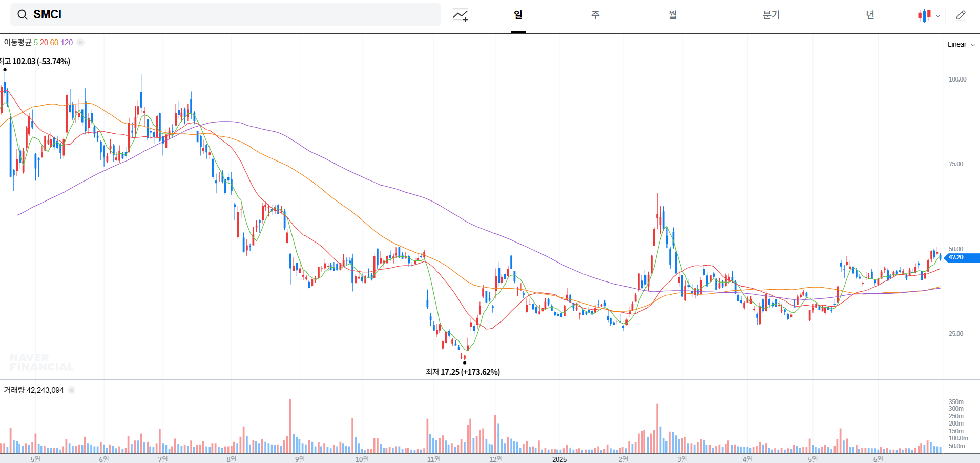Remove the 거래량 volume indicator
The height and width of the screenshot is (463, 980).
[x=72, y=390]
